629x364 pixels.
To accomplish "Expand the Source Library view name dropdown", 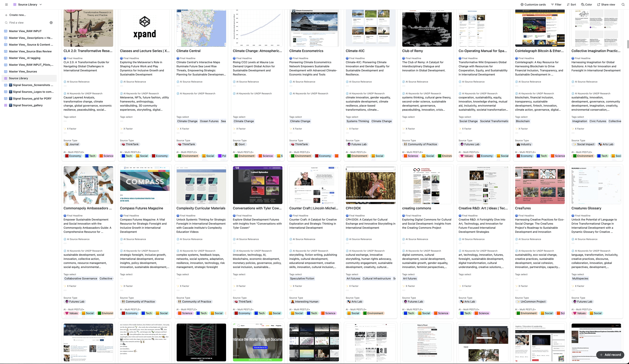I will coord(41,5).
